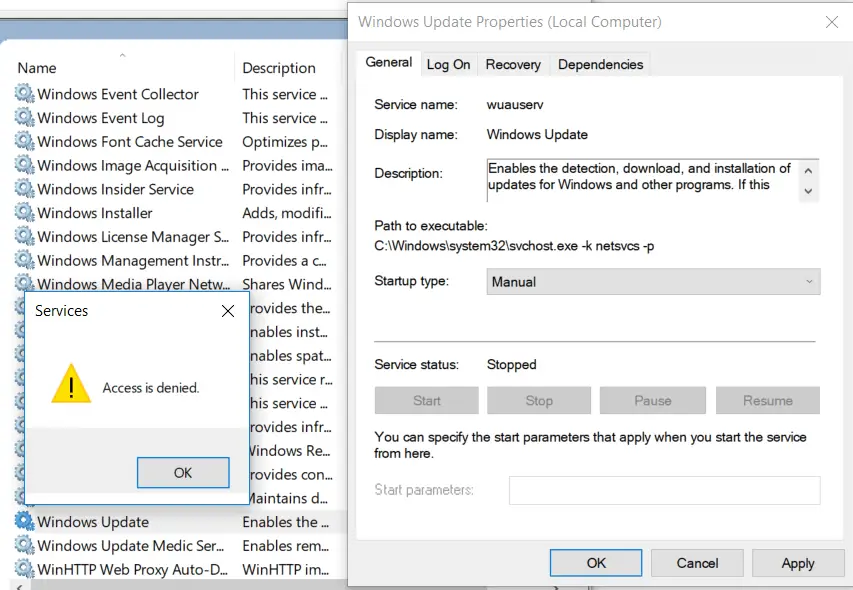Click the 'Access is denied.' message text
The height and width of the screenshot is (590, 853).
coord(151,388)
